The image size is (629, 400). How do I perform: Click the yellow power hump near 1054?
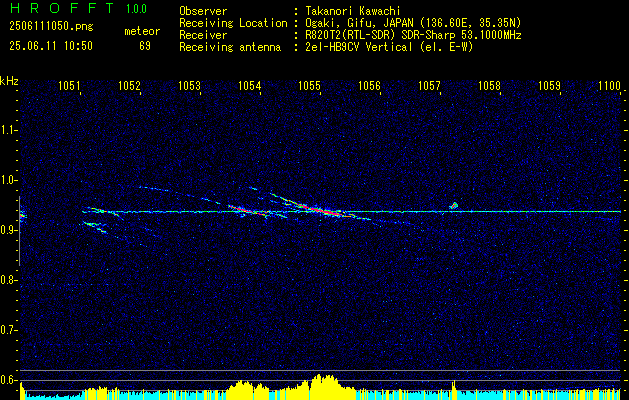tap(241, 390)
